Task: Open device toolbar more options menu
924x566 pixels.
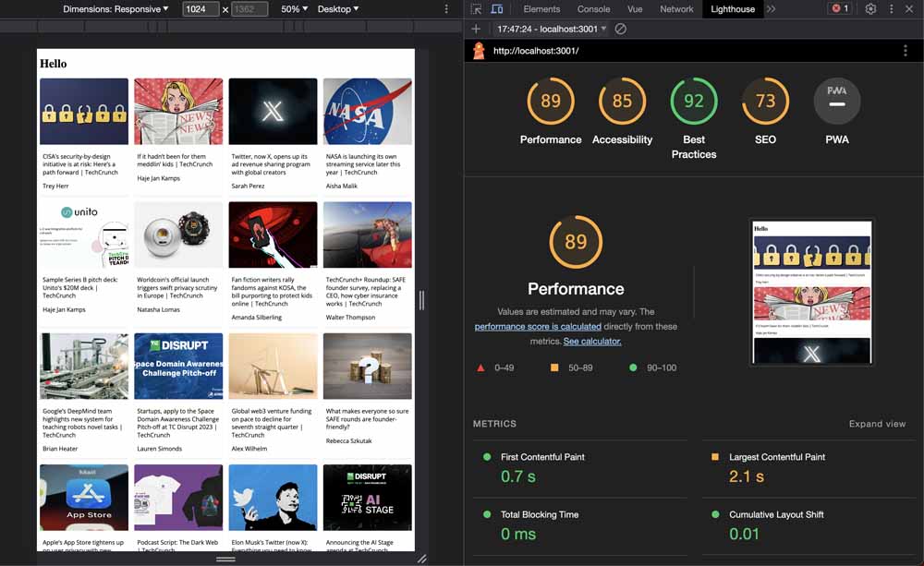Action: (446, 9)
